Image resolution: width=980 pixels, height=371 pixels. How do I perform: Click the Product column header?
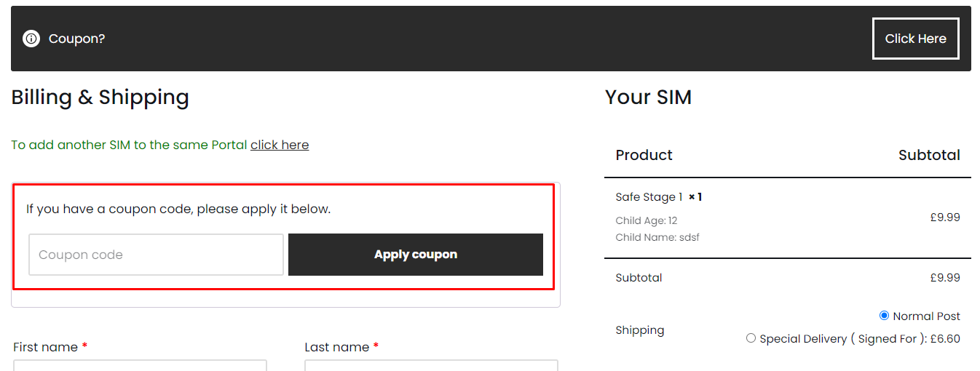[644, 155]
